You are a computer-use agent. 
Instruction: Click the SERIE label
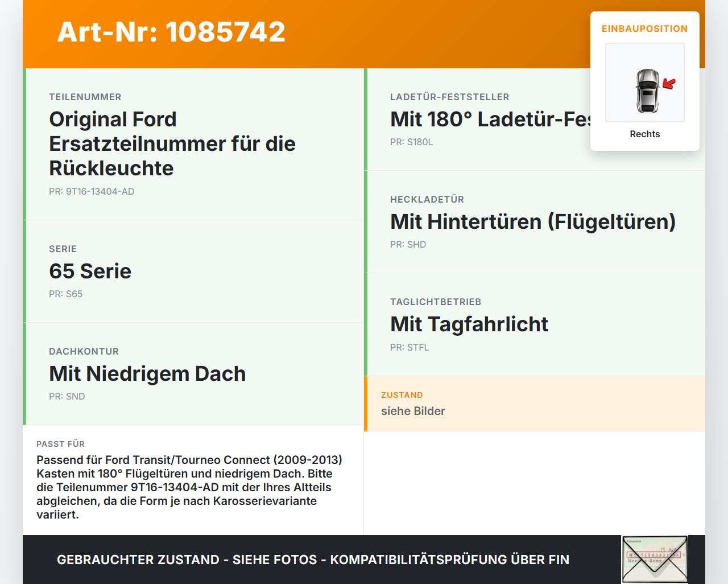pyautogui.click(x=63, y=249)
